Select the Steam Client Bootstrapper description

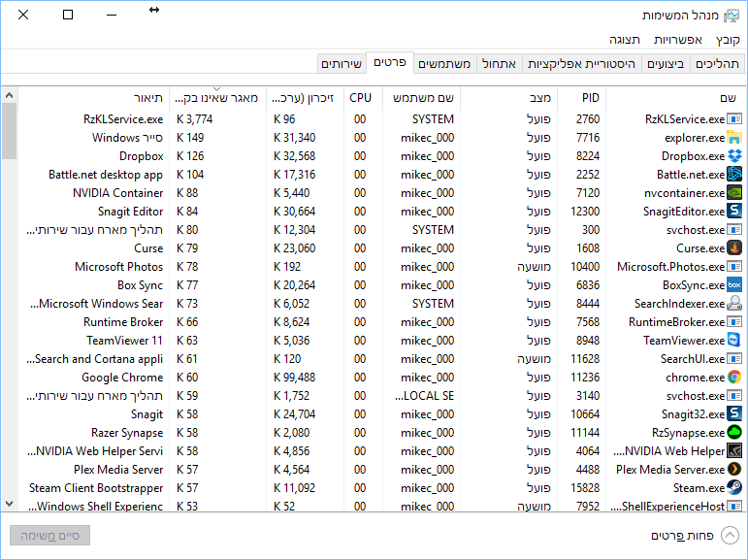pos(96,488)
